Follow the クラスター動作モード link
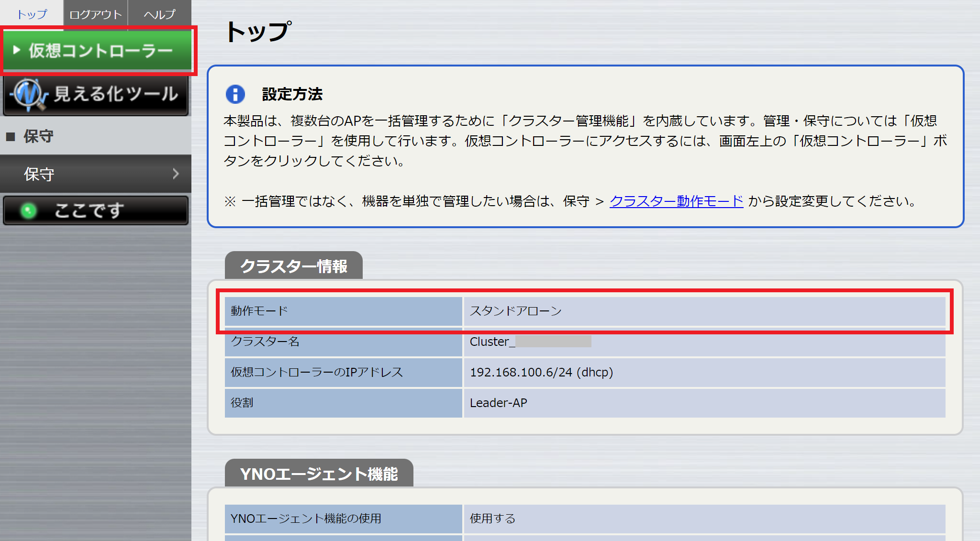 click(x=676, y=201)
